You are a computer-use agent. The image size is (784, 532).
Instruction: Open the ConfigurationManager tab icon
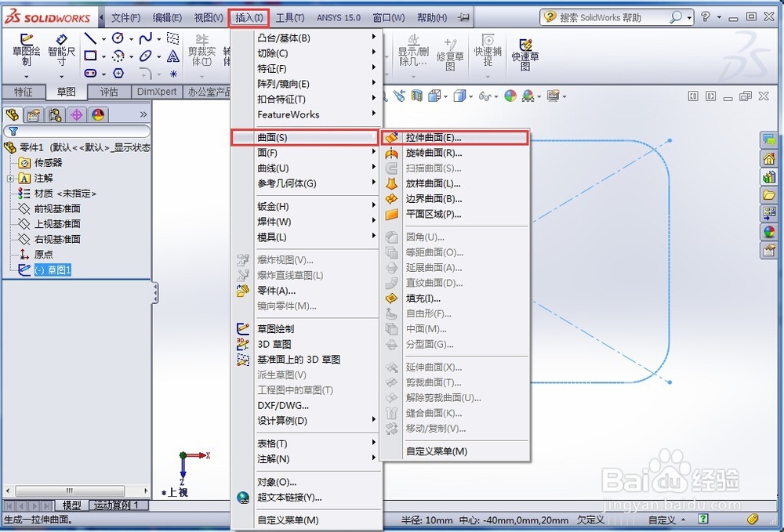point(55,115)
